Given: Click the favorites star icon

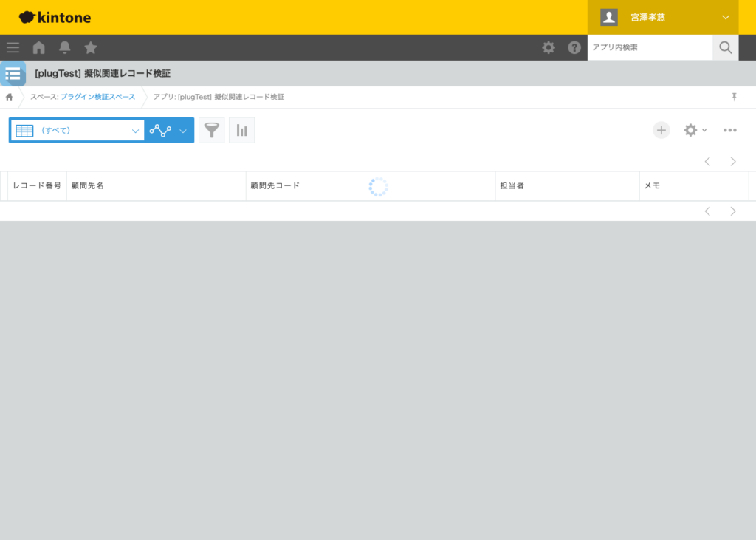Looking at the screenshot, I should click(91, 47).
